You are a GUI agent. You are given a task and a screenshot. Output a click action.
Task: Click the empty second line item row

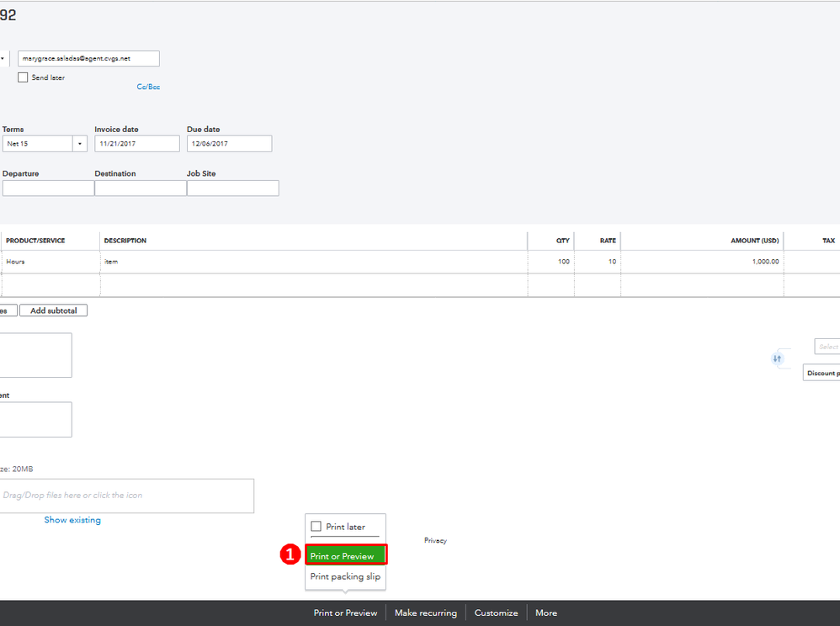420,285
